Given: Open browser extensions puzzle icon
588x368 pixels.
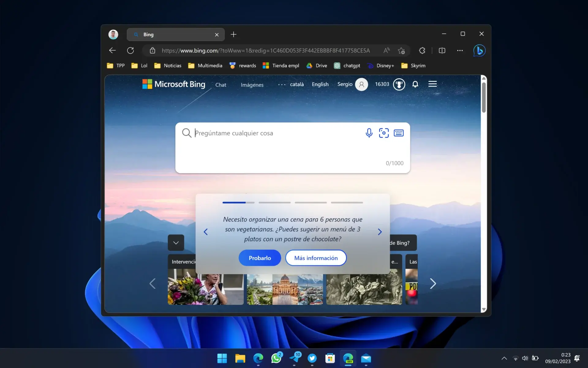Looking at the screenshot, I should (422, 51).
